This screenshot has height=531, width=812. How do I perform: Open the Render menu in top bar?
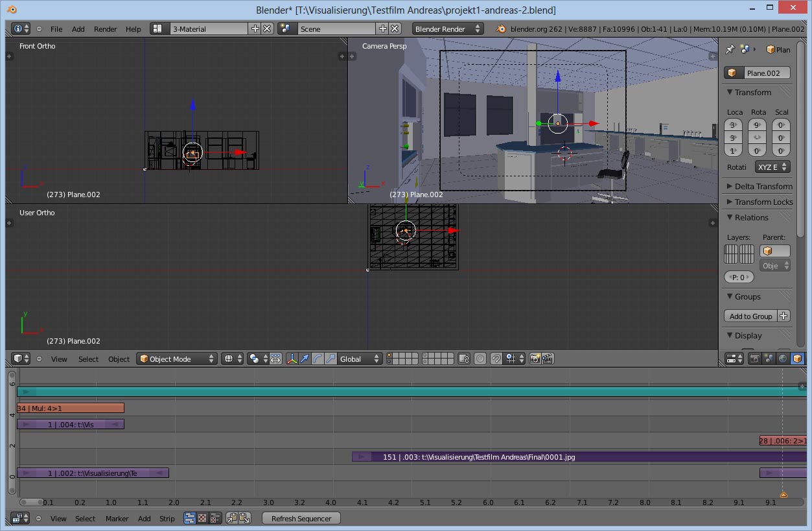pos(105,29)
